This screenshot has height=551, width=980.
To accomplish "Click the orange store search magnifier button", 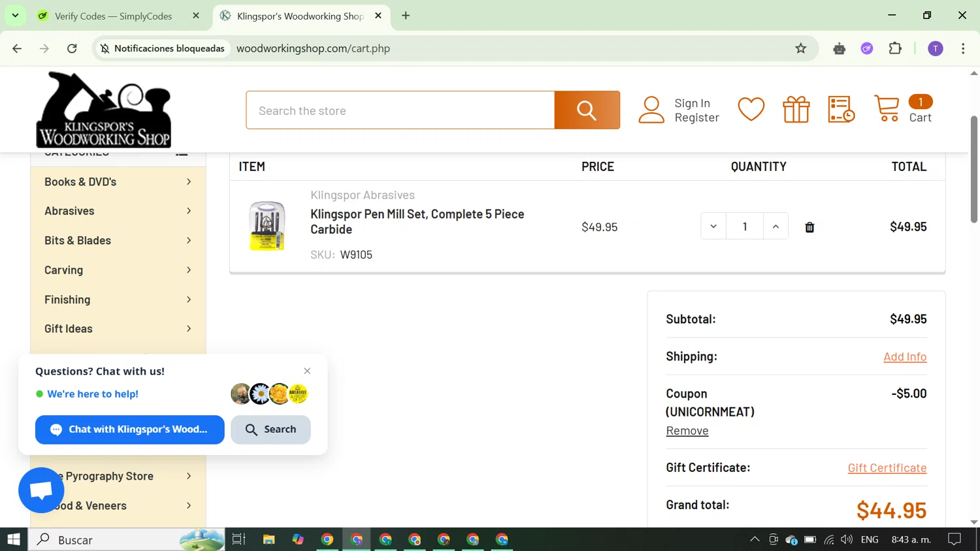I will 587,110.
